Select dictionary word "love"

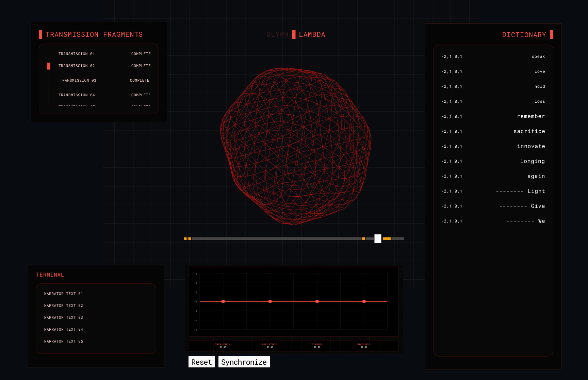pos(540,71)
